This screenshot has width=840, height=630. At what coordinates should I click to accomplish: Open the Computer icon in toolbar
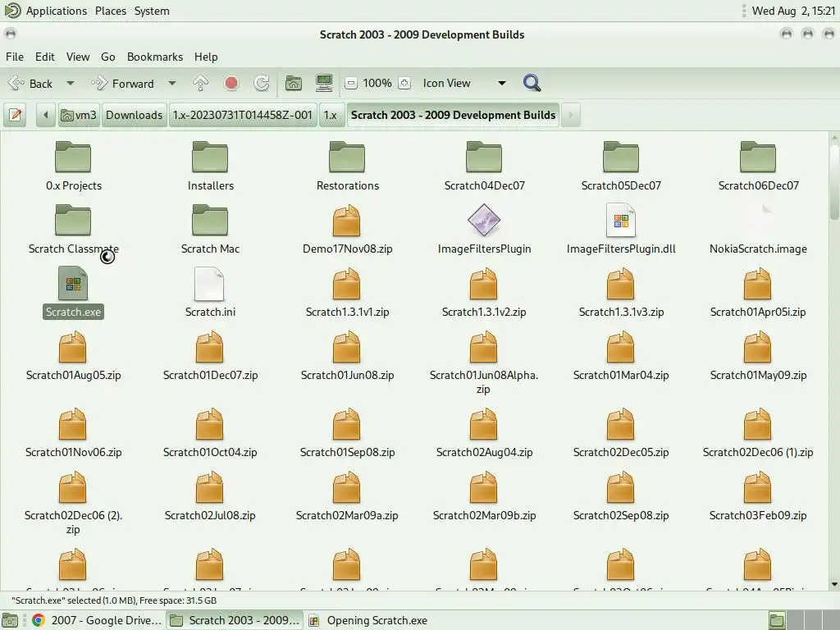(324, 83)
